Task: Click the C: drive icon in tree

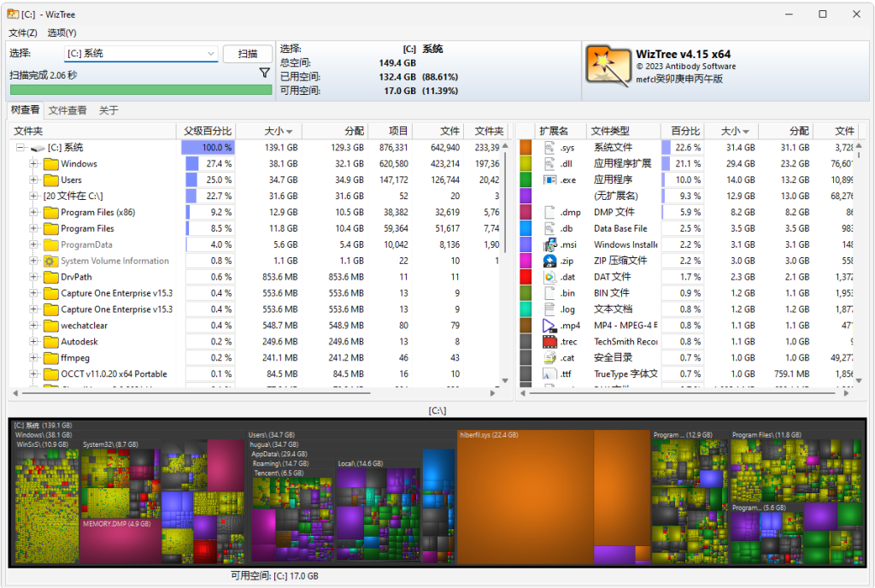Action: [x=38, y=148]
